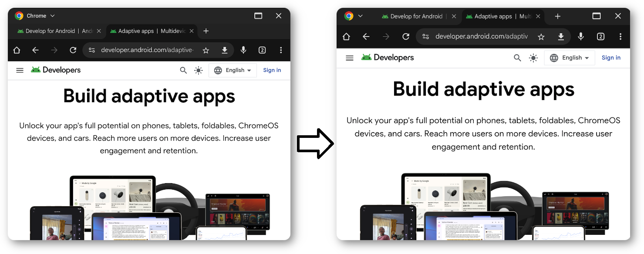Go to Chrome home page icon
Screen dimensions: 644x254
tap(17, 50)
